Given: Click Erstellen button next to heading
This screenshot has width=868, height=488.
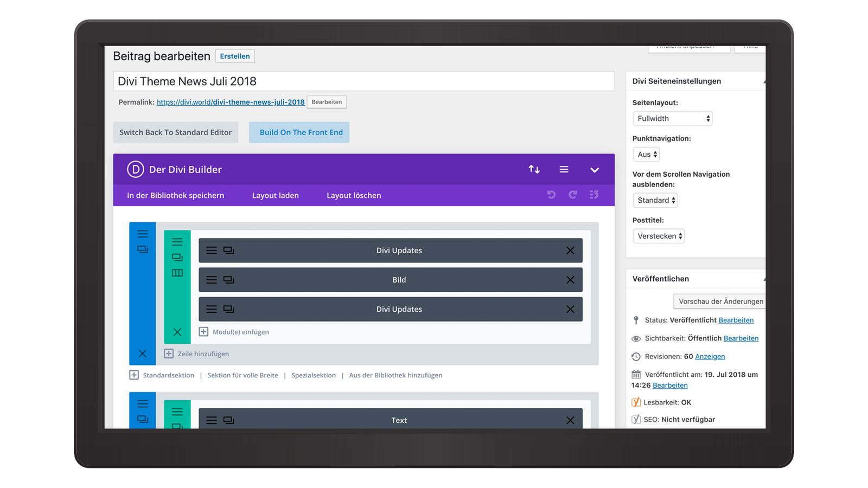Looking at the screenshot, I should pos(235,56).
